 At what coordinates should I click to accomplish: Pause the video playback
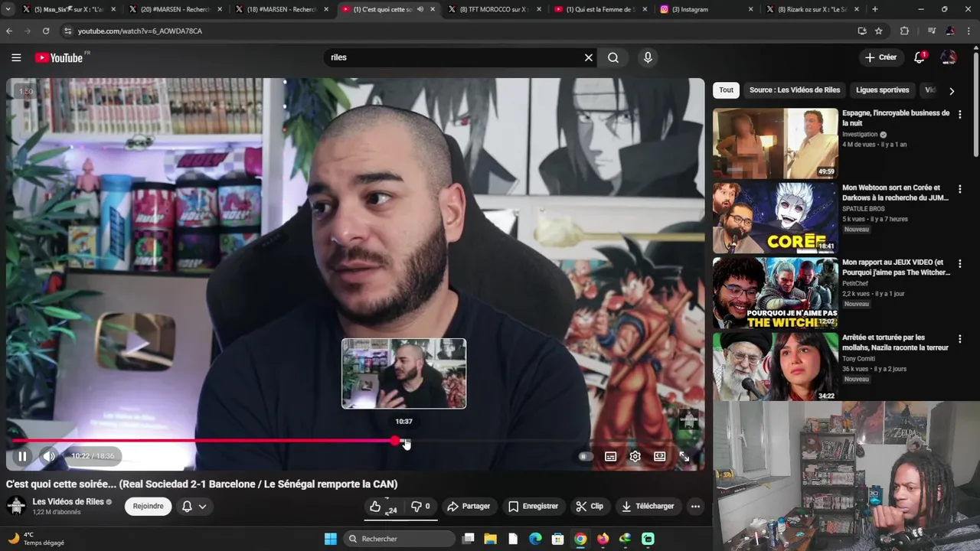(23, 456)
